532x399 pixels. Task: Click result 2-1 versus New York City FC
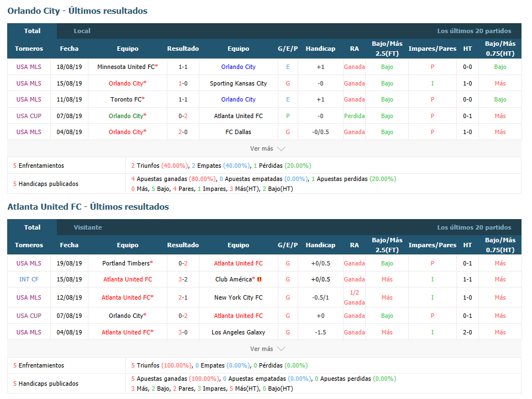183,297
